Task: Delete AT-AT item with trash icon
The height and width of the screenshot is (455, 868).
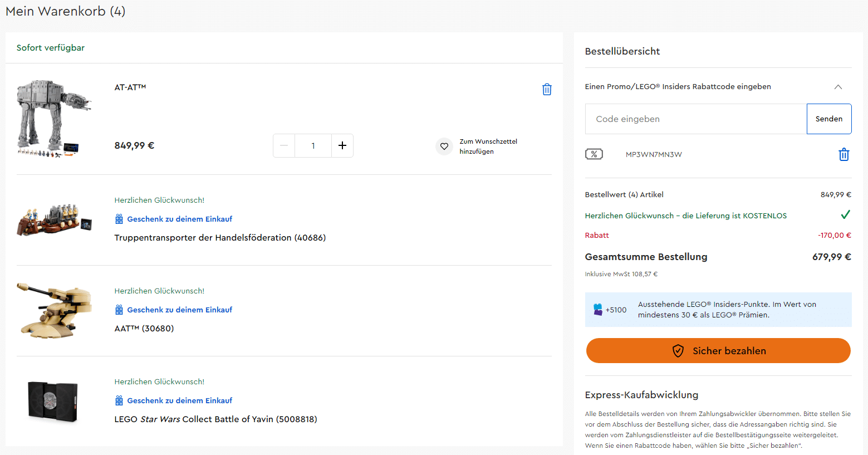Action: pos(547,89)
